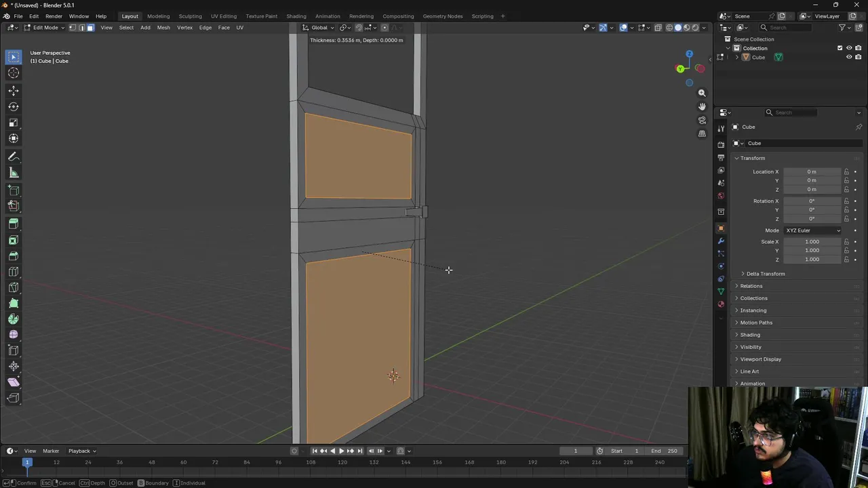Screen dimensions: 868x488
Task: Open the Render menu
Action: [54, 16]
